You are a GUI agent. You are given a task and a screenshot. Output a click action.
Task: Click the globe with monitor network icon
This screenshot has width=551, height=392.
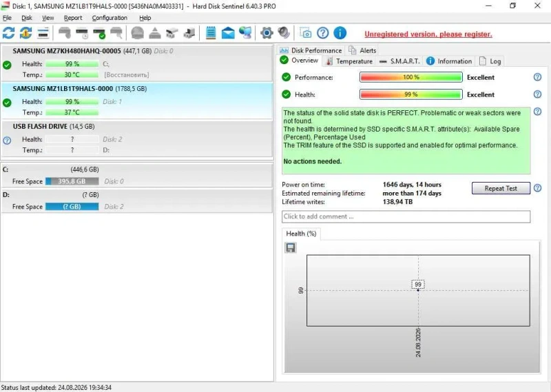point(245,33)
